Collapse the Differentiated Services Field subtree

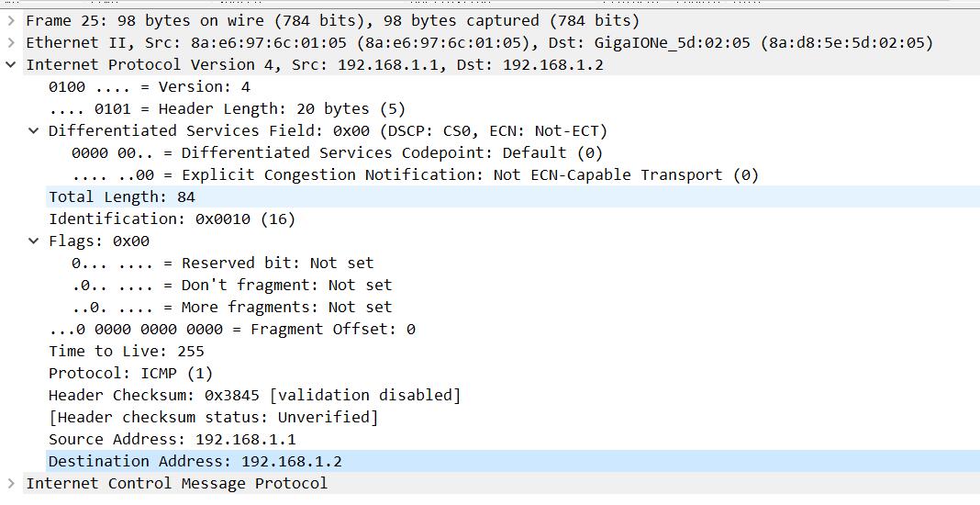[x=34, y=130]
